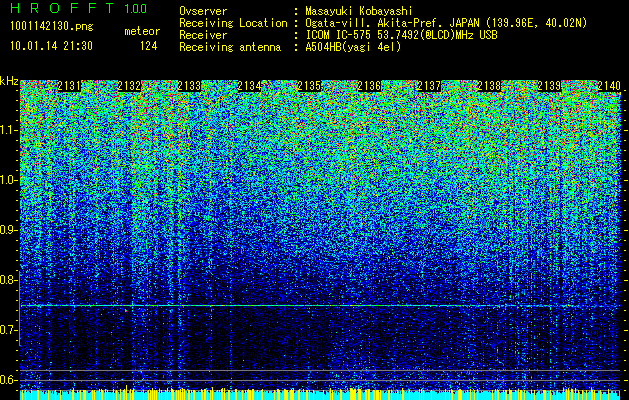The height and width of the screenshot is (400, 629).
Task: Click the 2134 time marker
Action: tap(249, 86)
